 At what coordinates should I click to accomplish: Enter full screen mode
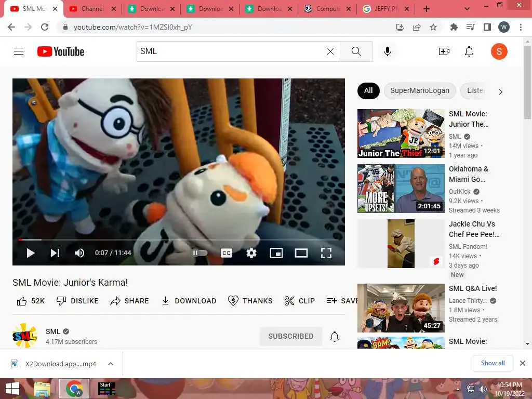(x=326, y=253)
